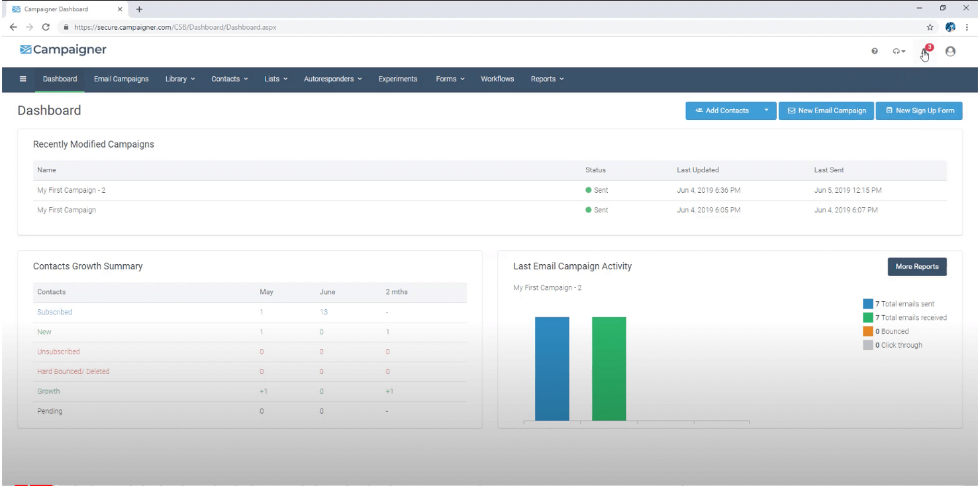This screenshot has width=980, height=486.
Task: Expand the Forms menu
Action: [x=450, y=79]
